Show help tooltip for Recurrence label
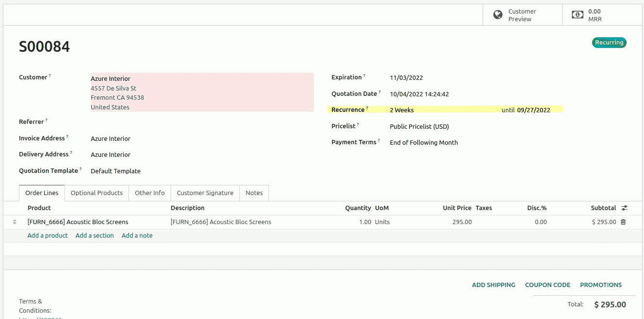The height and width of the screenshot is (319, 644). click(367, 108)
